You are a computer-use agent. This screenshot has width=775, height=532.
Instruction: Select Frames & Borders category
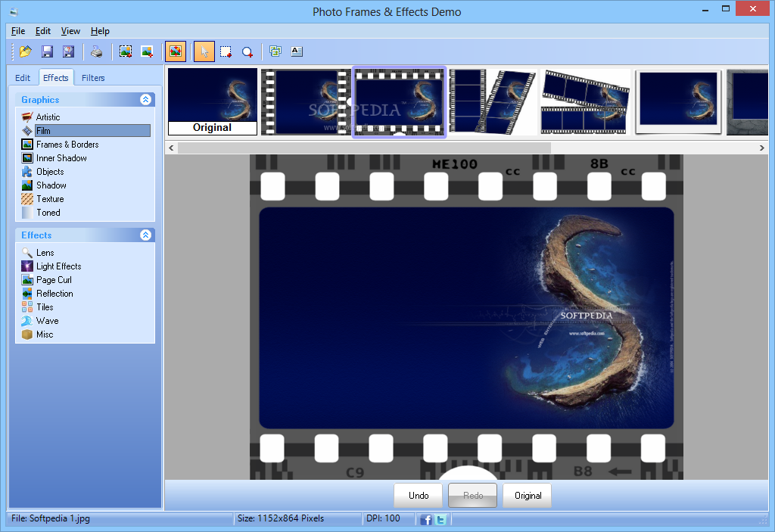[x=67, y=145]
